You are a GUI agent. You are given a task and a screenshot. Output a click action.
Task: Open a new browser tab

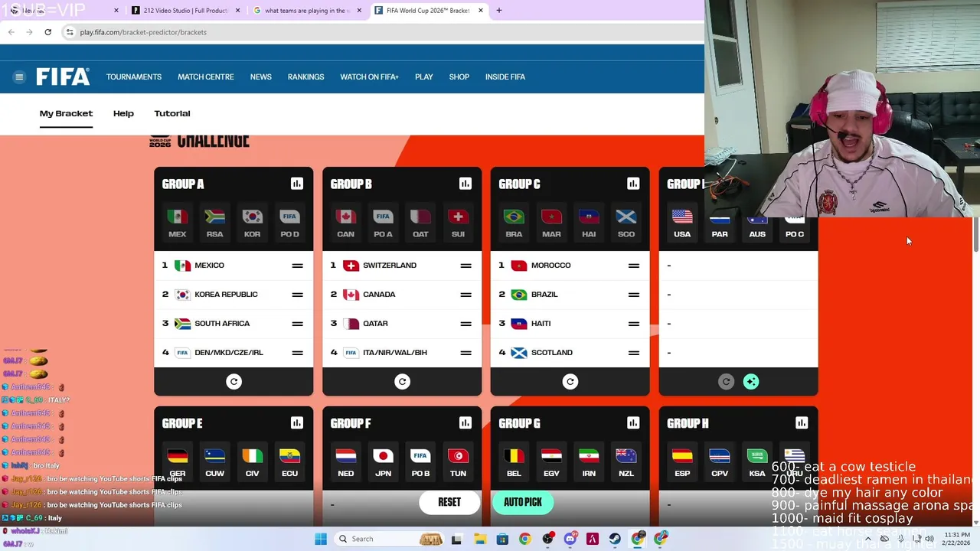point(498,11)
